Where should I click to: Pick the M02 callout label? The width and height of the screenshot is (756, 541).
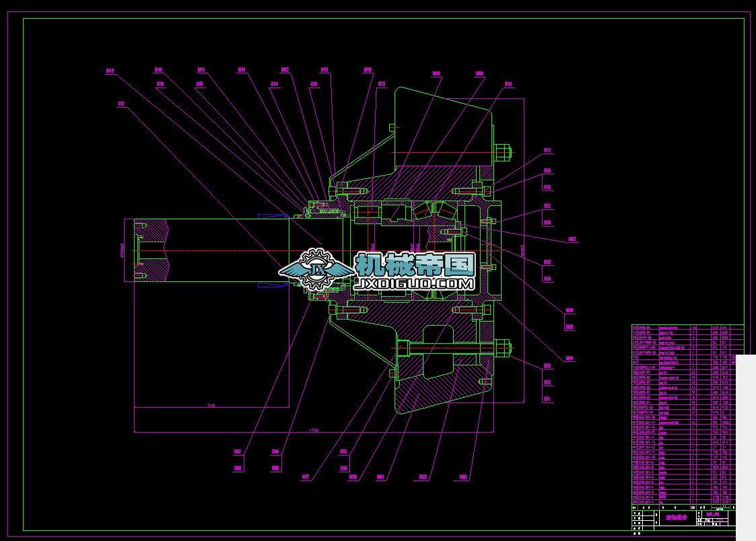coord(423,477)
